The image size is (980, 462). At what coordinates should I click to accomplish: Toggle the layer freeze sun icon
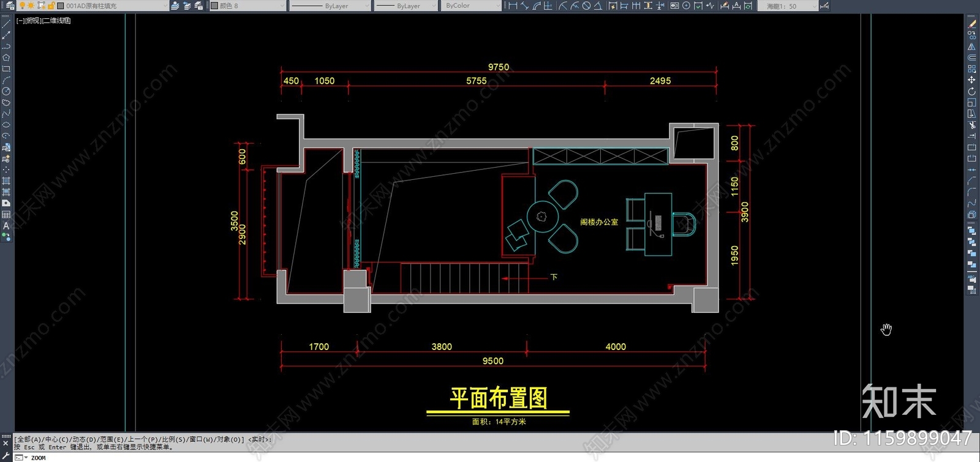[31, 6]
